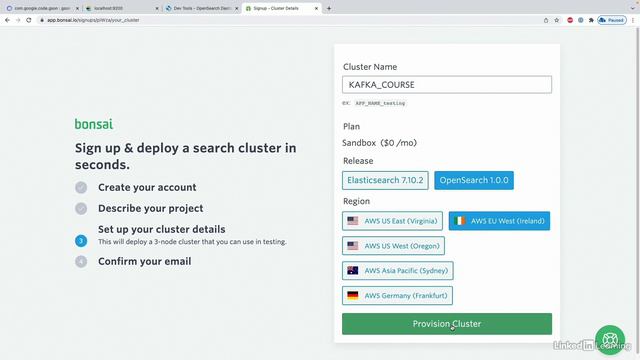The height and width of the screenshot is (360, 640).
Task: Click the browser forward arrow
Action: click(x=18, y=20)
